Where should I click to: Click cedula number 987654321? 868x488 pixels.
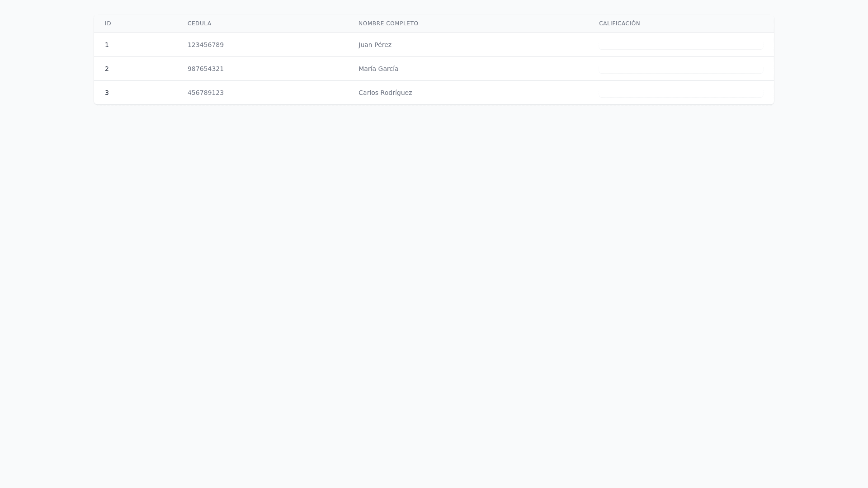(205, 69)
